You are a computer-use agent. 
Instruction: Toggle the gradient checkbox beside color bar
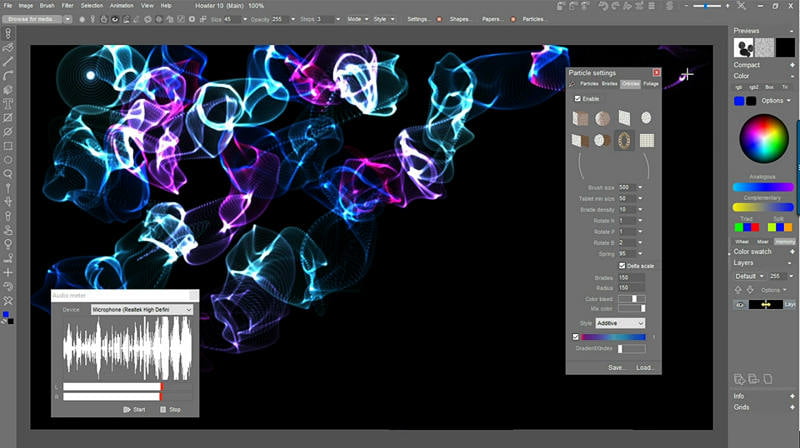pos(575,337)
